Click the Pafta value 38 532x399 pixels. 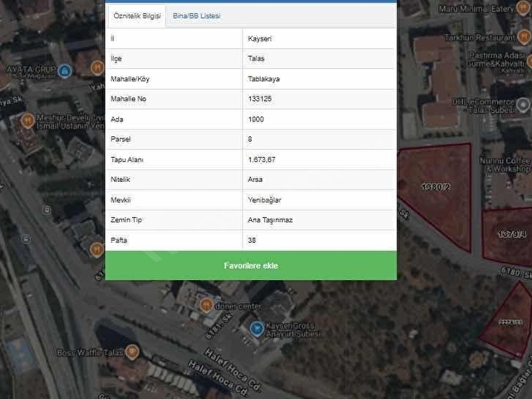pyautogui.click(x=252, y=240)
